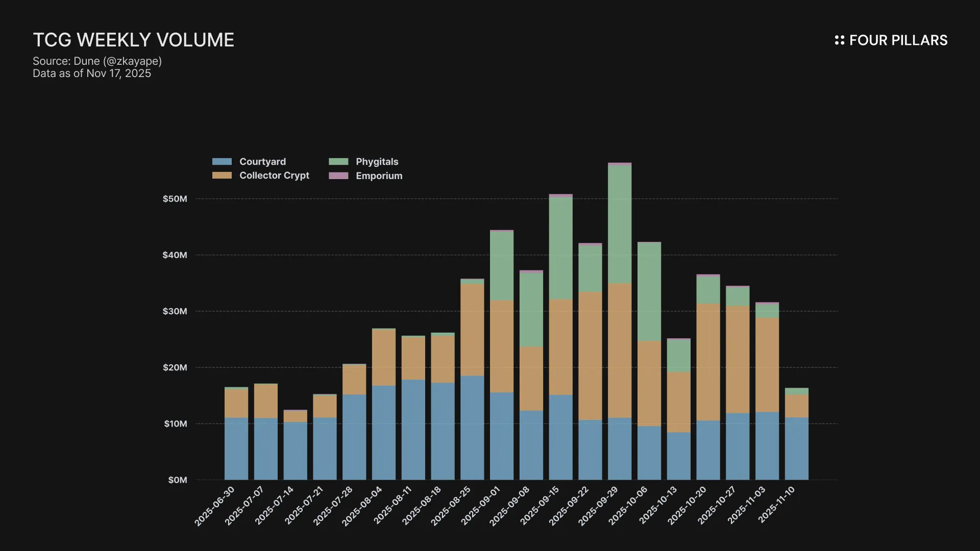Click the 2025-06-30 x-axis date label

pyautogui.click(x=215, y=506)
